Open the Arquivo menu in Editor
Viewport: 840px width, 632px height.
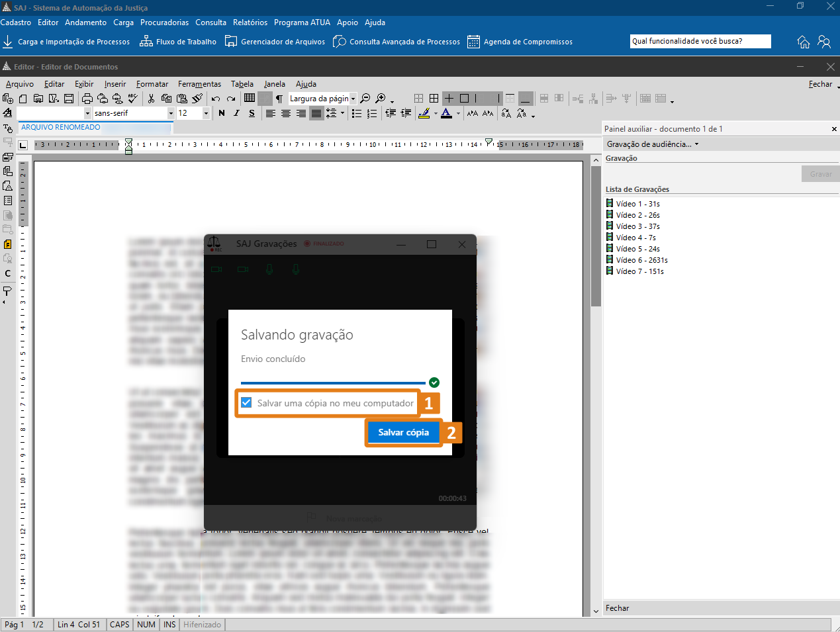click(x=20, y=84)
